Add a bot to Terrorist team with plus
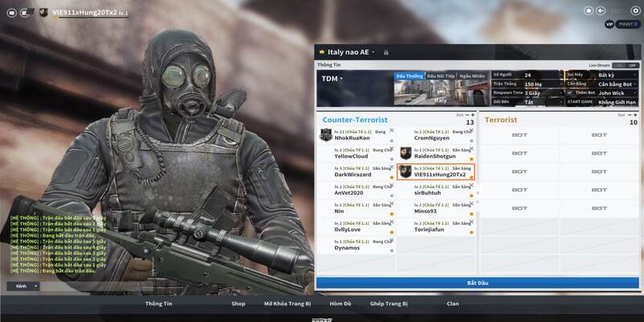 click(x=635, y=115)
